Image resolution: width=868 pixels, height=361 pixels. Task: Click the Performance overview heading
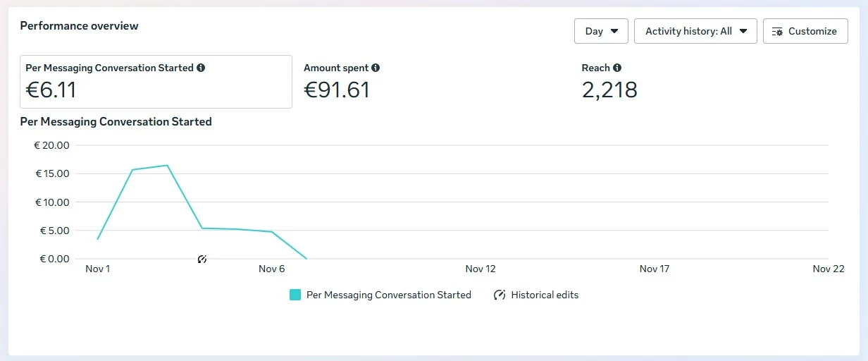click(x=79, y=26)
